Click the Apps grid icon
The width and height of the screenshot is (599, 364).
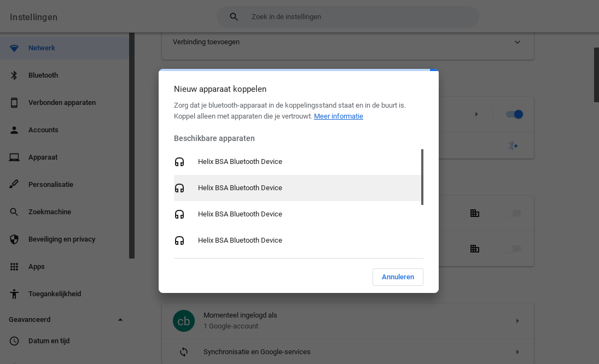pyautogui.click(x=14, y=267)
